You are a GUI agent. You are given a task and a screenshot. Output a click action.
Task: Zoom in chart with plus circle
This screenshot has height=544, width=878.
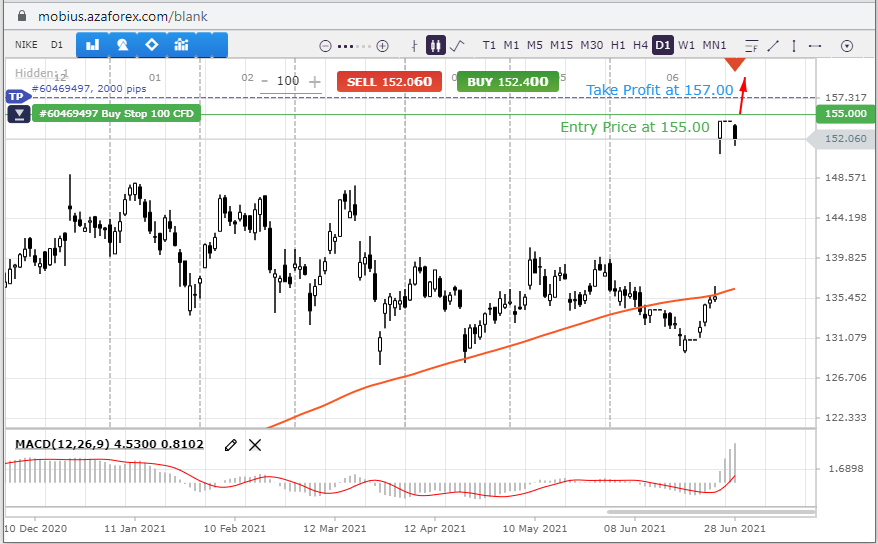[382, 46]
